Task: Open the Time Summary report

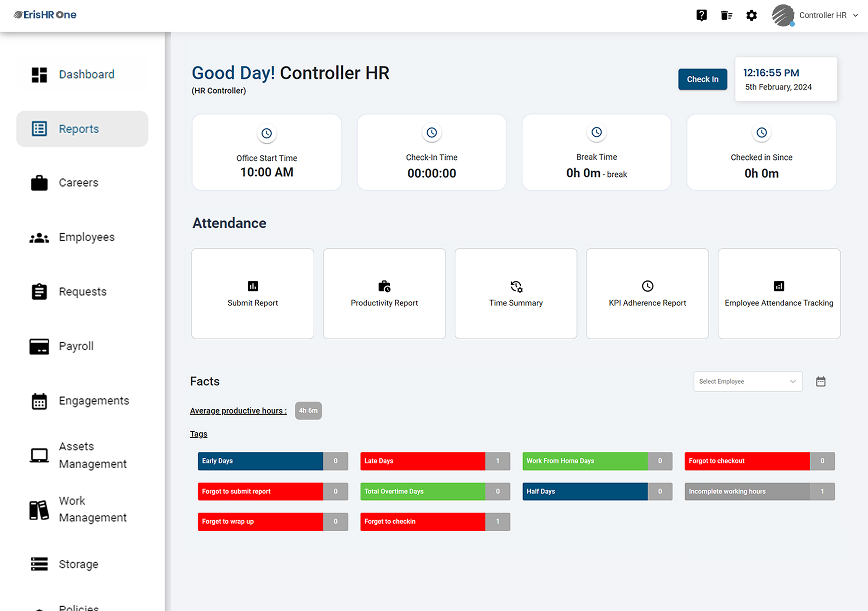Action: [516, 293]
